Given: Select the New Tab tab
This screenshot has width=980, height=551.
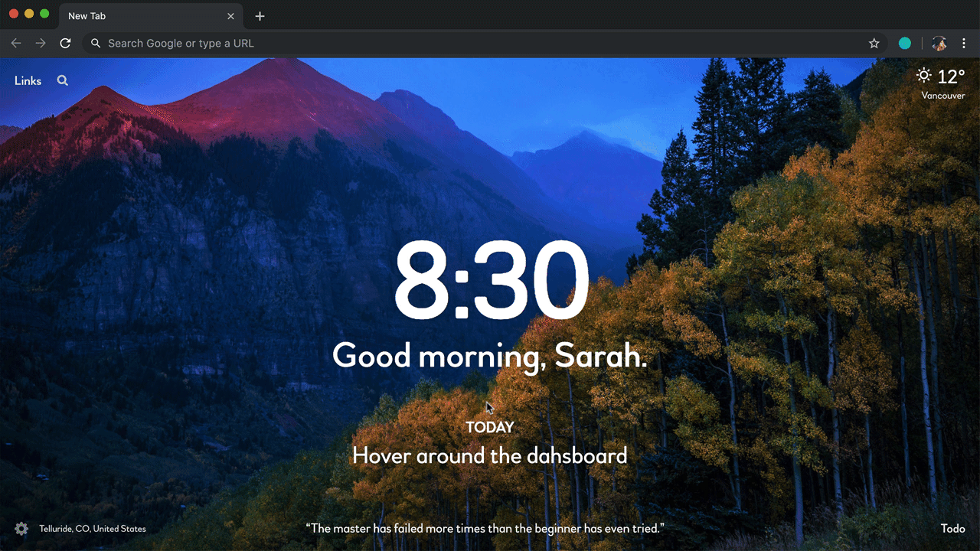Looking at the screenshot, I should (x=149, y=16).
